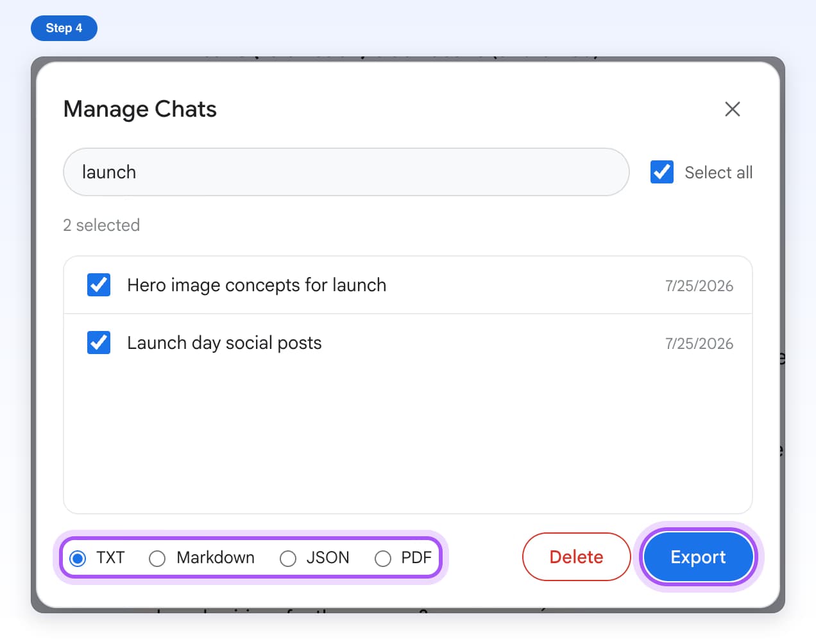
Task: Uncheck 'Launch day social posts' checkbox
Action: point(99,343)
